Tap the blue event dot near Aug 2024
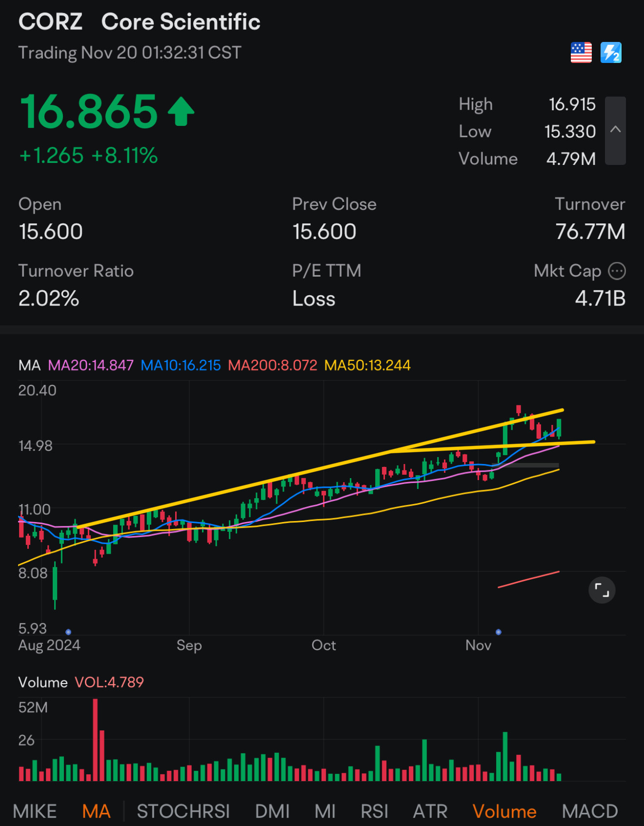The height and width of the screenshot is (826, 644). click(x=68, y=632)
